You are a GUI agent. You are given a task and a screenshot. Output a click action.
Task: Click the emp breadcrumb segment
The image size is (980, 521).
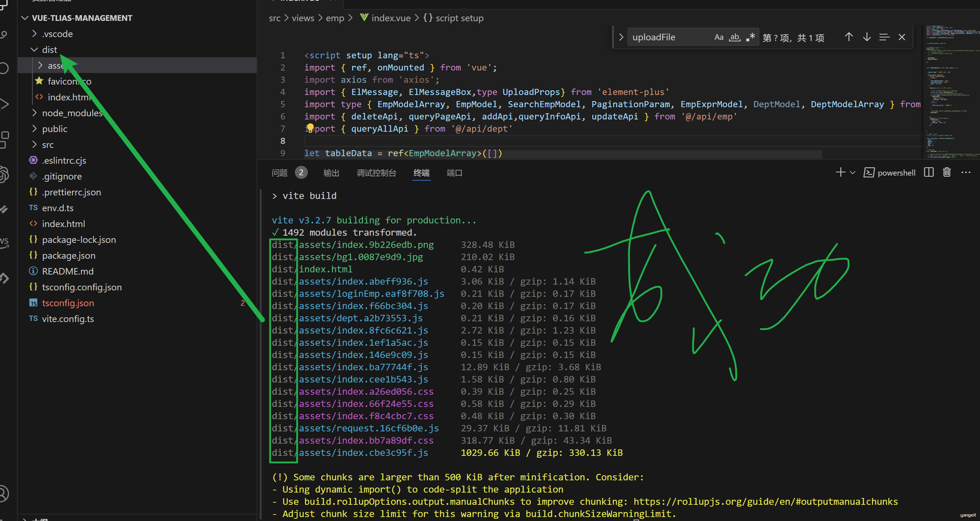pyautogui.click(x=335, y=18)
